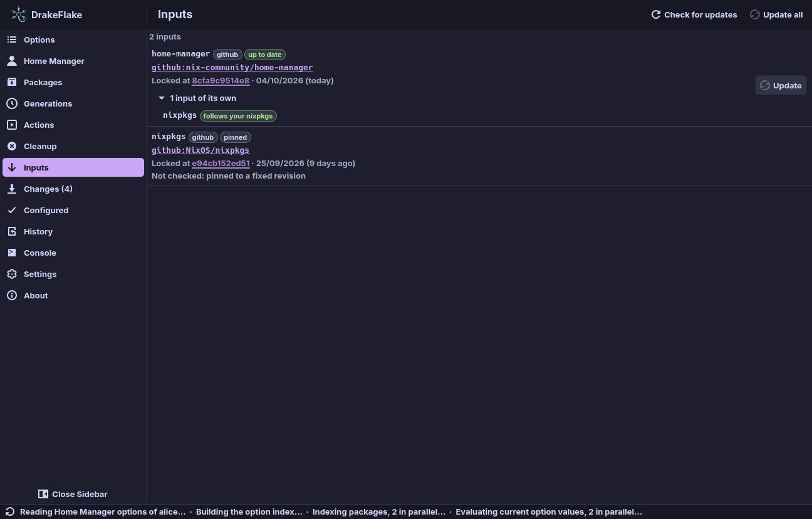Click the Actions play icon
The width and height of the screenshot is (812, 519).
(12, 125)
